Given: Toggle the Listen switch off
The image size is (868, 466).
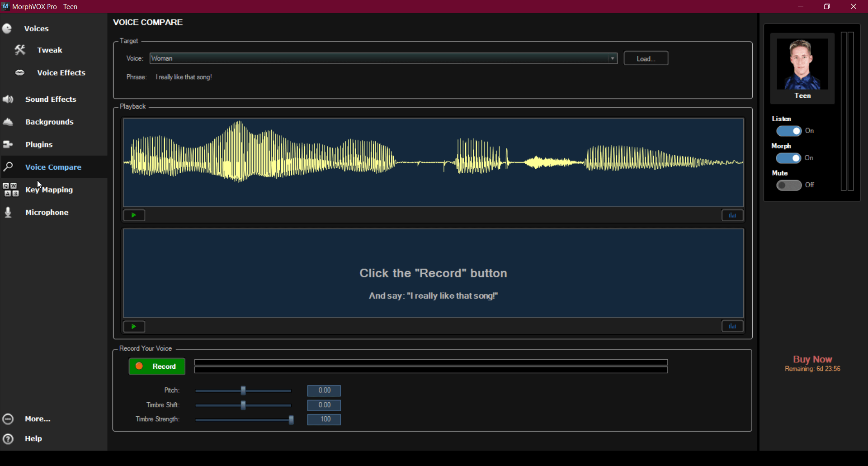Looking at the screenshot, I should pos(789,131).
